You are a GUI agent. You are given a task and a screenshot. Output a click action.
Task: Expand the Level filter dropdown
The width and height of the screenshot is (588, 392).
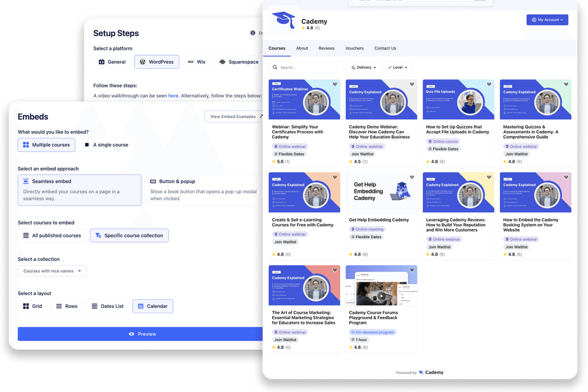pyautogui.click(x=397, y=68)
